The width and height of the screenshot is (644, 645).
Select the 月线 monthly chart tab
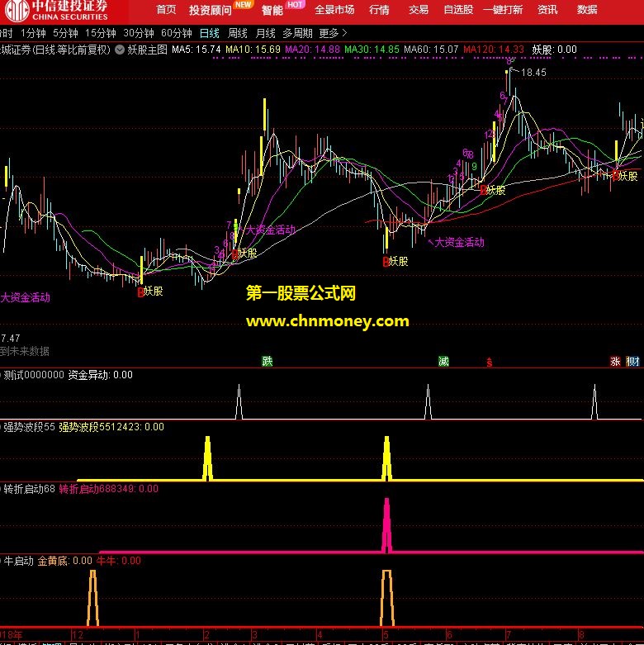tap(265, 33)
